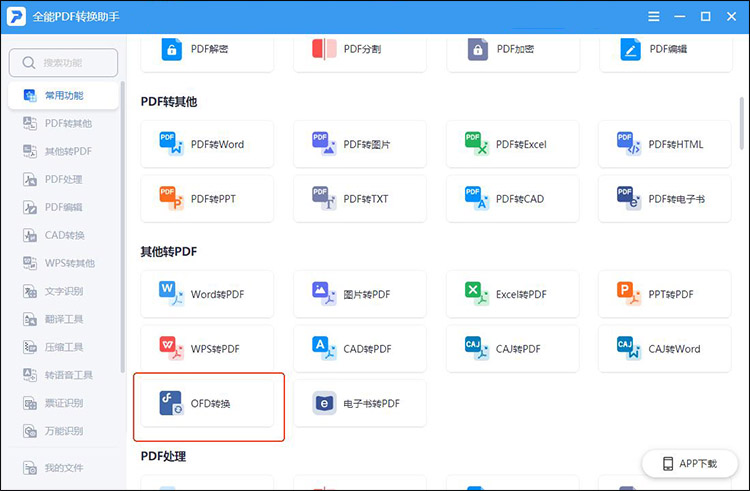Open 转语音工具 sidebar item
This screenshot has height=491, width=750.
(x=63, y=375)
